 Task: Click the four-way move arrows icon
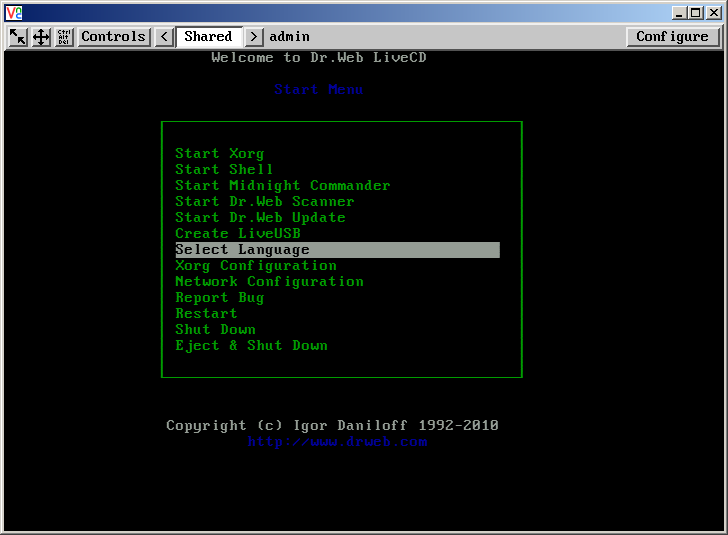point(41,37)
